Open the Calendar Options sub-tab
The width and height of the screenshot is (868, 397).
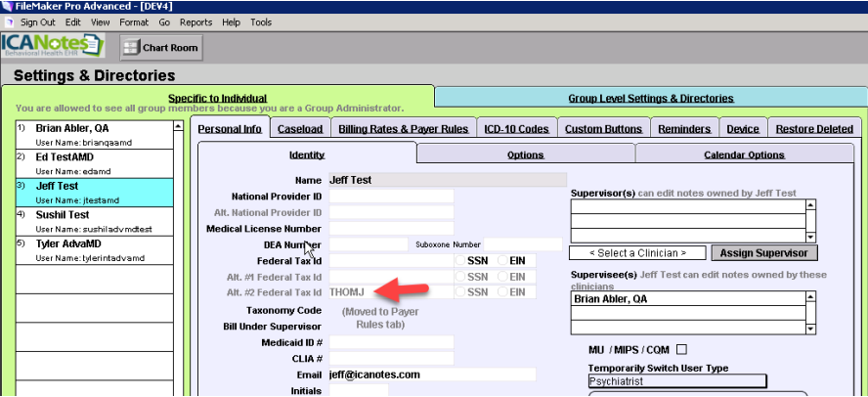click(x=744, y=154)
